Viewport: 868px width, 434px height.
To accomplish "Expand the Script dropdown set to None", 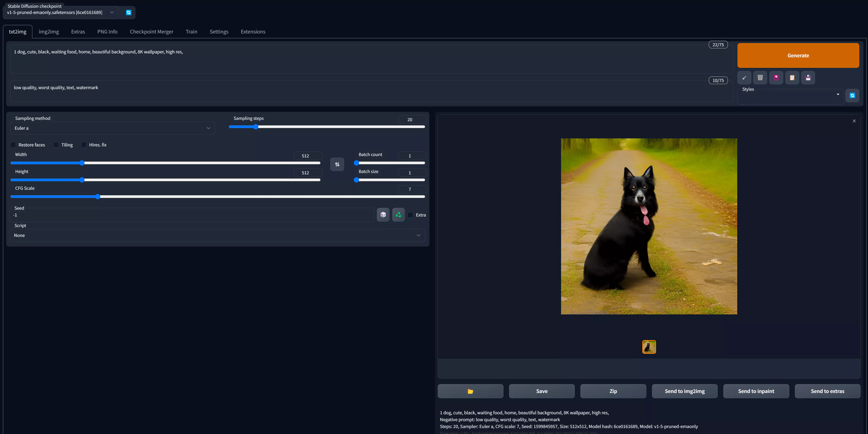I will coord(217,235).
